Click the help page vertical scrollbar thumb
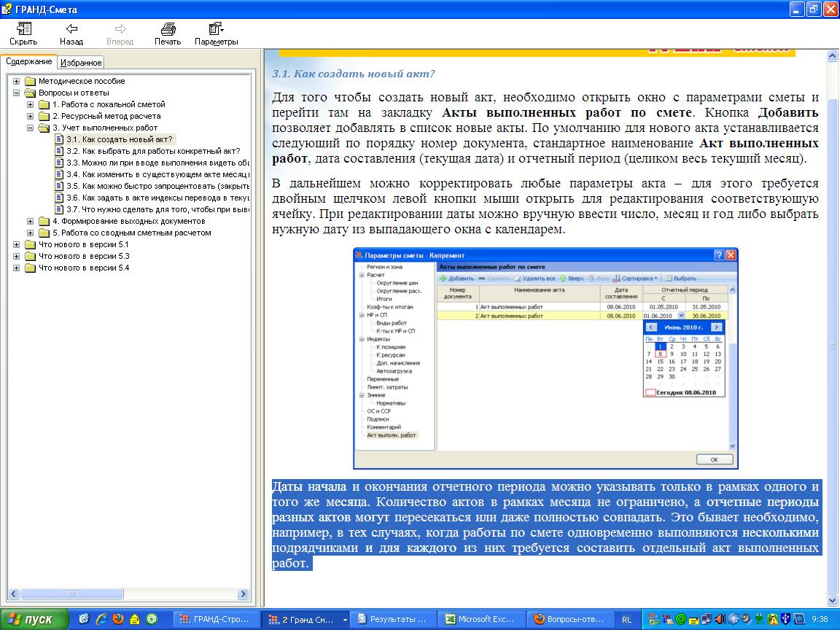840x630 pixels. (833, 346)
